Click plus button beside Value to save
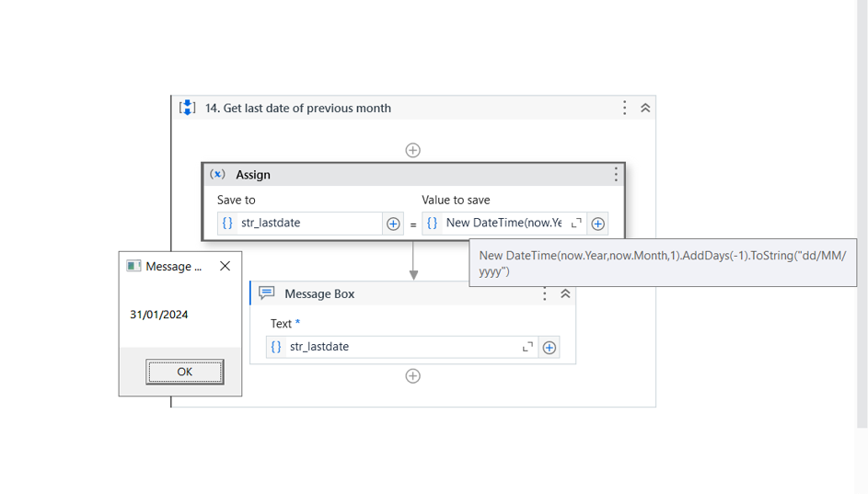The image size is (868, 494). pyautogui.click(x=597, y=224)
